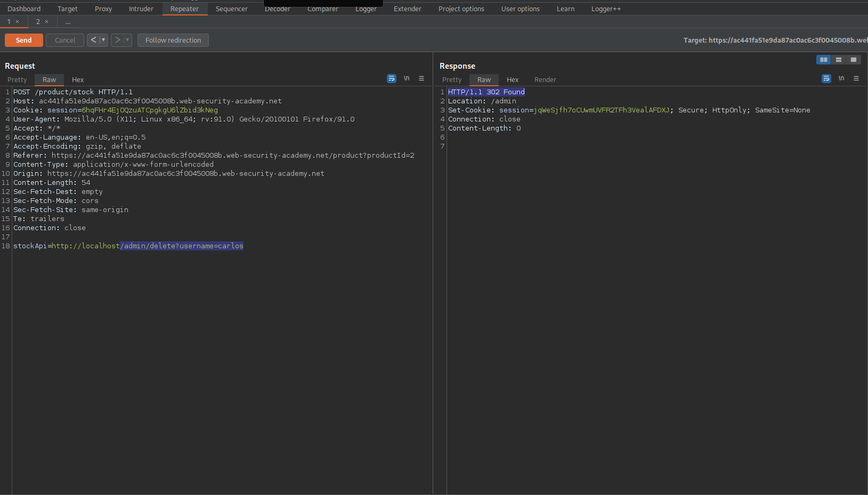The image size is (868, 495).
Task: Add a new Repeater tab via ellipsis
Action: click(x=68, y=22)
